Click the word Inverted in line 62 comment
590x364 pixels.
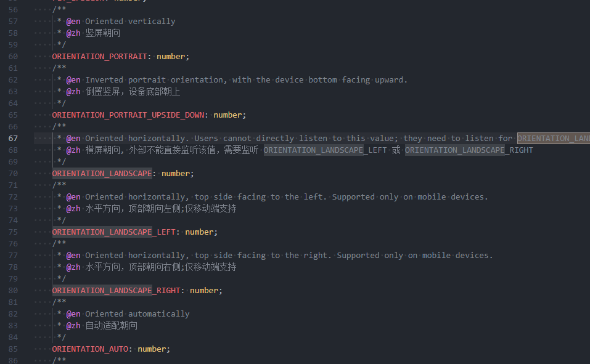[104, 80]
